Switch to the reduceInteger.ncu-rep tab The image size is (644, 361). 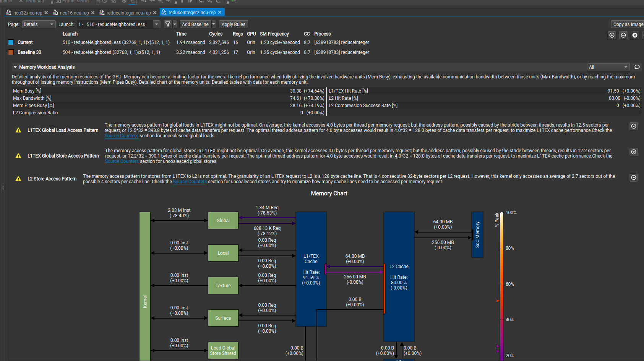pyautogui.click(x=128, y=13)
